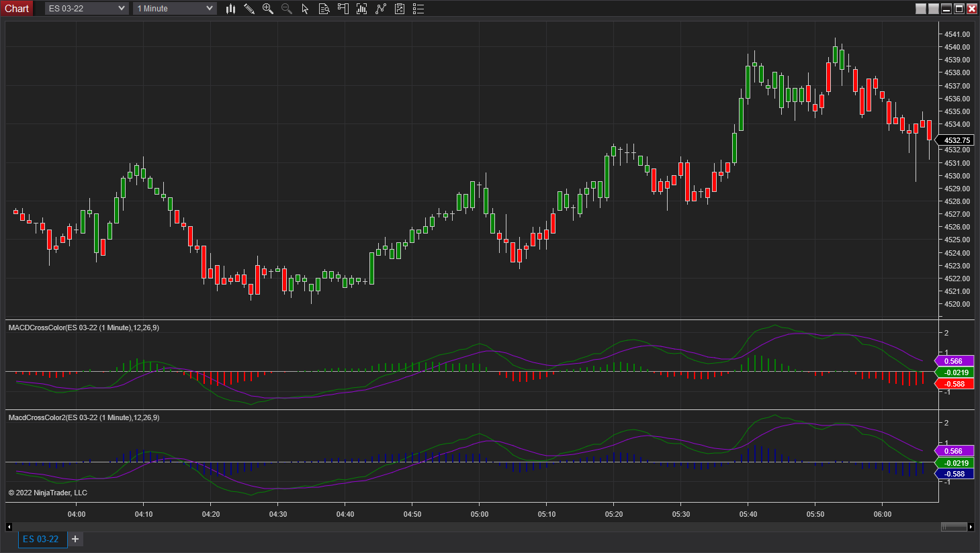
Task: Open the Chart Trader icon
Action: (x=343, y=9)
